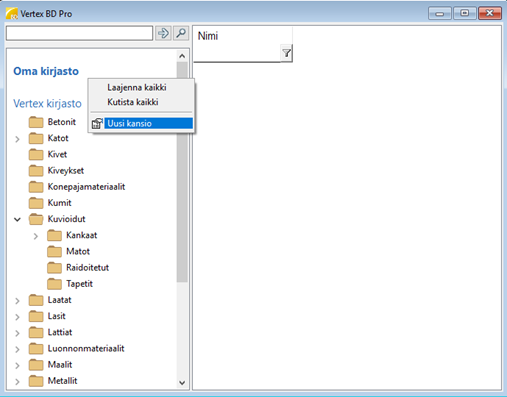
Task: Click the Tapetit folder icon
Action: point(54,284)
